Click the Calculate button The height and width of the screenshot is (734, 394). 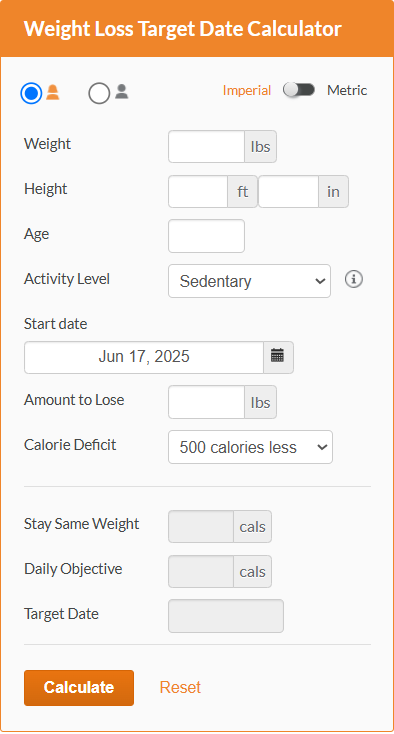tap(79, 688)
